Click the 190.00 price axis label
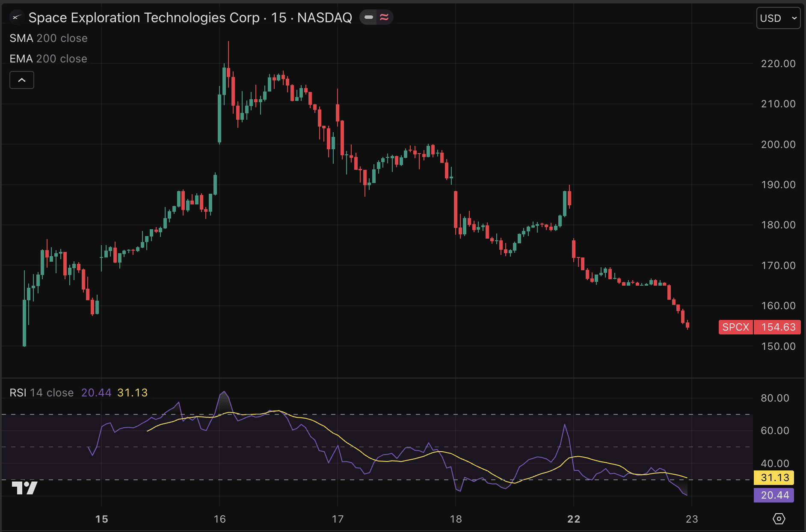The image size is (806, 532). pos(778,185)
